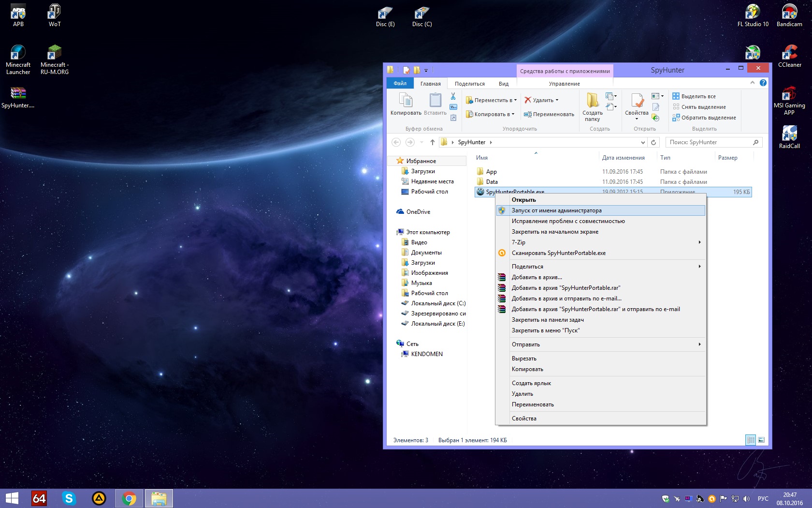This screenshot has width=812, height=508.
Task: Click the Refresh button in address bar
Action: [653, 142]
